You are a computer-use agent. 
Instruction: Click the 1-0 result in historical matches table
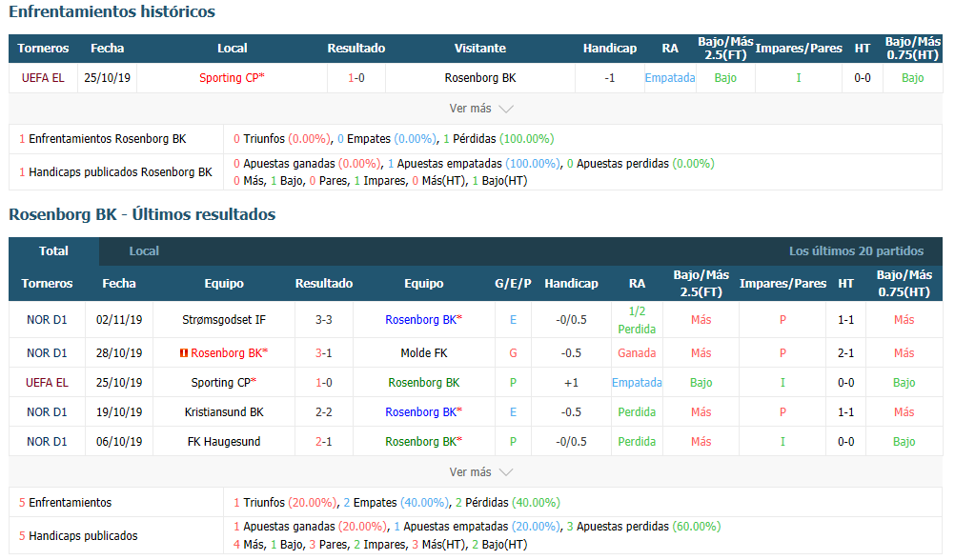pos(356,78)
